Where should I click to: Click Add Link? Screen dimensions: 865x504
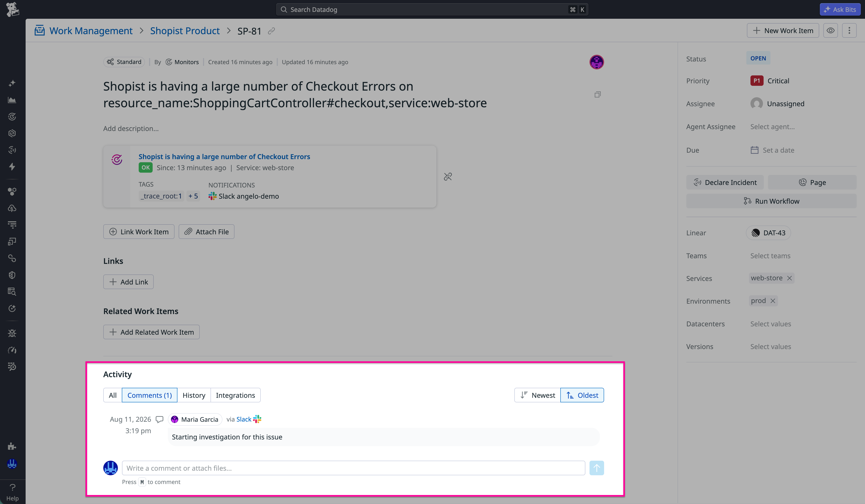click(128, 282)
